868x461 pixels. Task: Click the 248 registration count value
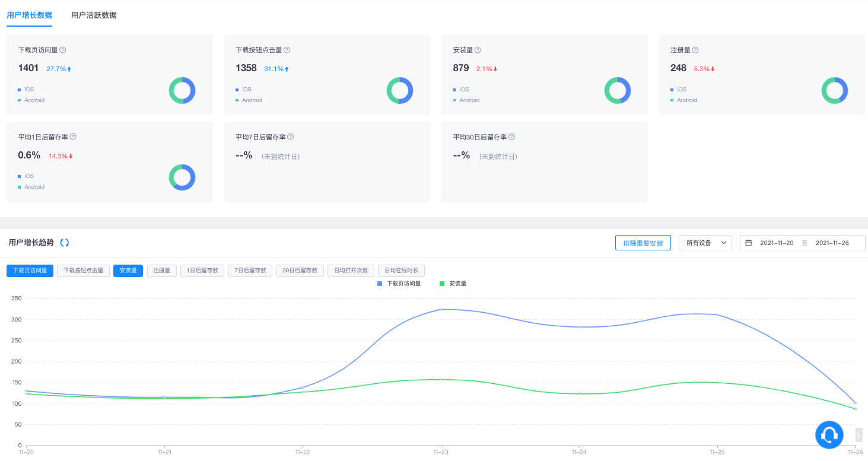tap(679, 68)
